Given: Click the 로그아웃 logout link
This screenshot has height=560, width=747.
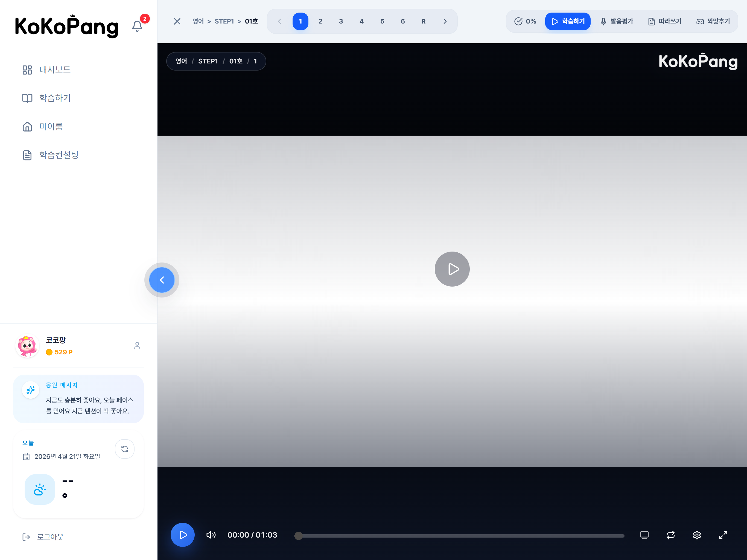Looking at the screenshot, I should point(43,537).
